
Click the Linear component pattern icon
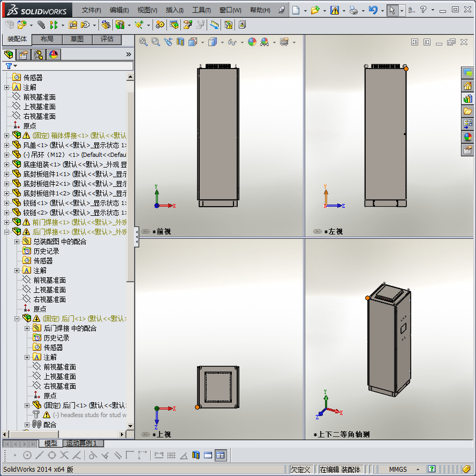pos(54,25)
